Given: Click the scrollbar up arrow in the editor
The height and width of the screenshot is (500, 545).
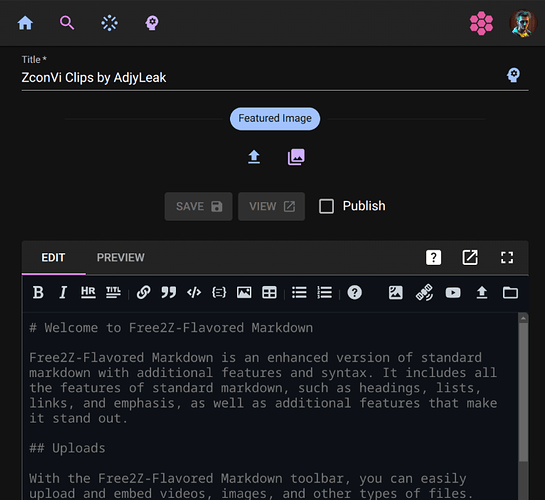Looking at the screenshot, I should (x=523, y=318).
